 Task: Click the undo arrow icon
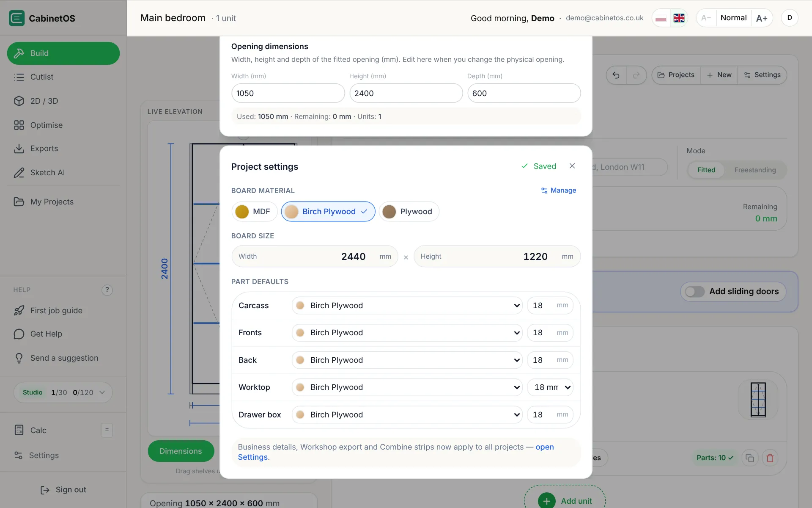[616, 75]
